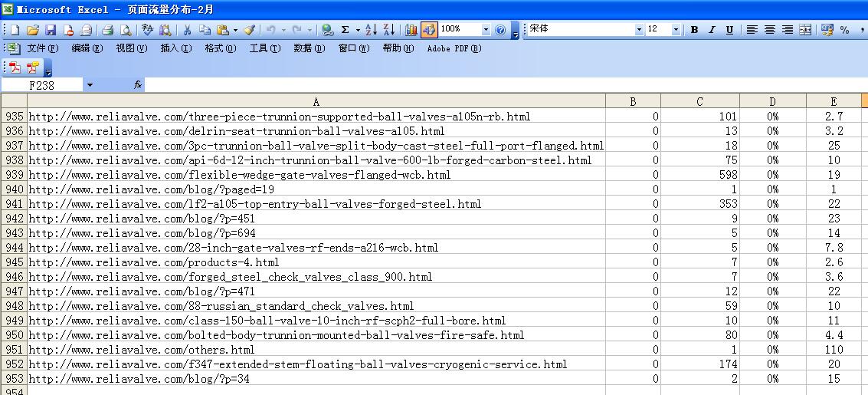868x395 pixels.
Task: Open the 格式(O) menu
Action: pos(221,48)
